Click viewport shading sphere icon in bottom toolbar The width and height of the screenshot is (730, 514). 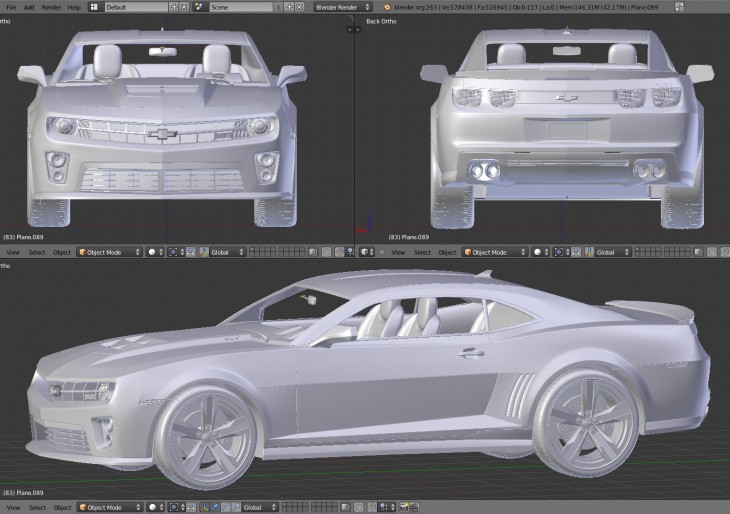(x=152, y=507)
